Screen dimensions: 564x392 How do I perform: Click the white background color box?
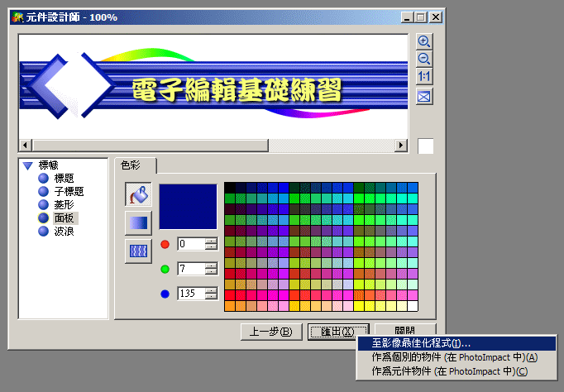click(426, 146)
